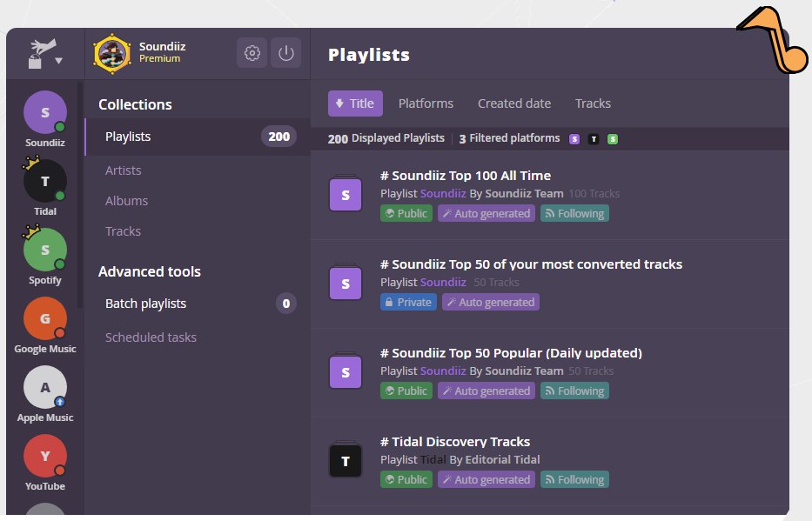
Task: Click Top 50 most converted tracks playlist icon
Action: [346, 283]
